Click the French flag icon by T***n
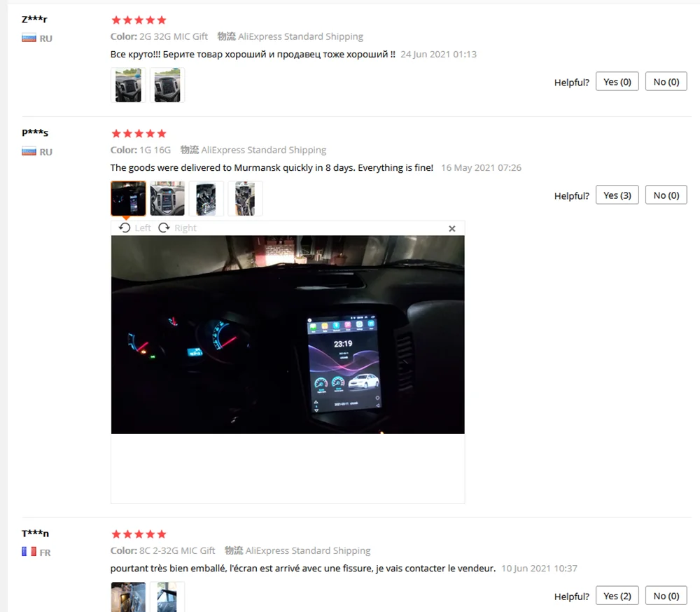This screenshot has width=700, height=612. 29,552
